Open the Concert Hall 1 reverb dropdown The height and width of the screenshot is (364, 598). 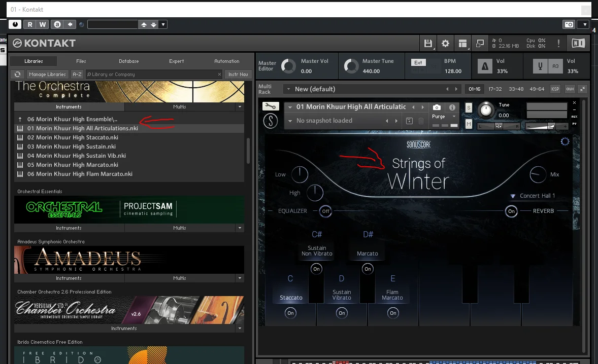click(x=533, y=196)
